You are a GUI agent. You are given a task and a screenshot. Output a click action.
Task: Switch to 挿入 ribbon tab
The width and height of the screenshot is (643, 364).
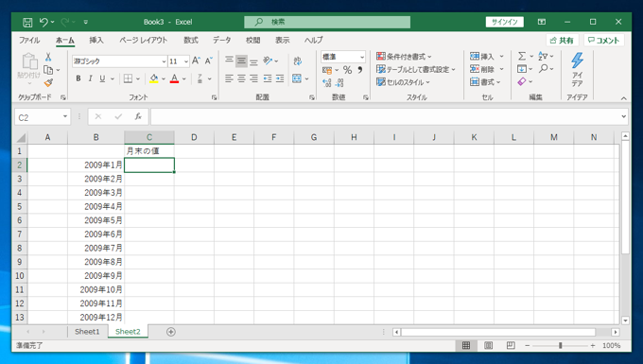(96, 40)
